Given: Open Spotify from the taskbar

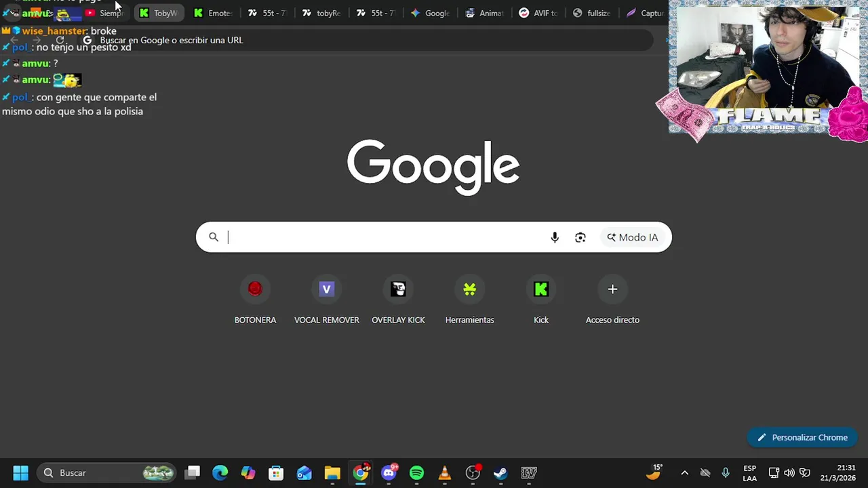Looking at the screenshot, I should pyautogui.click(x=417, y=473).
